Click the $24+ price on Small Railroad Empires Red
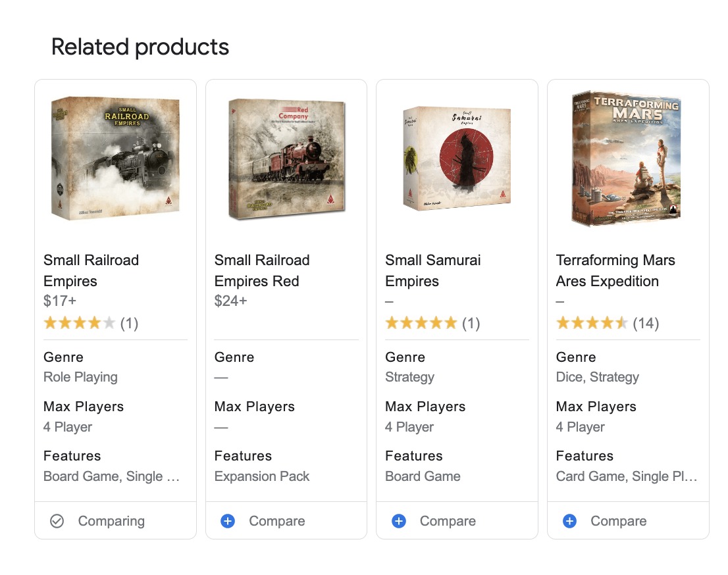This screenshot has width=728, height=575. click(x=228, y=301)
